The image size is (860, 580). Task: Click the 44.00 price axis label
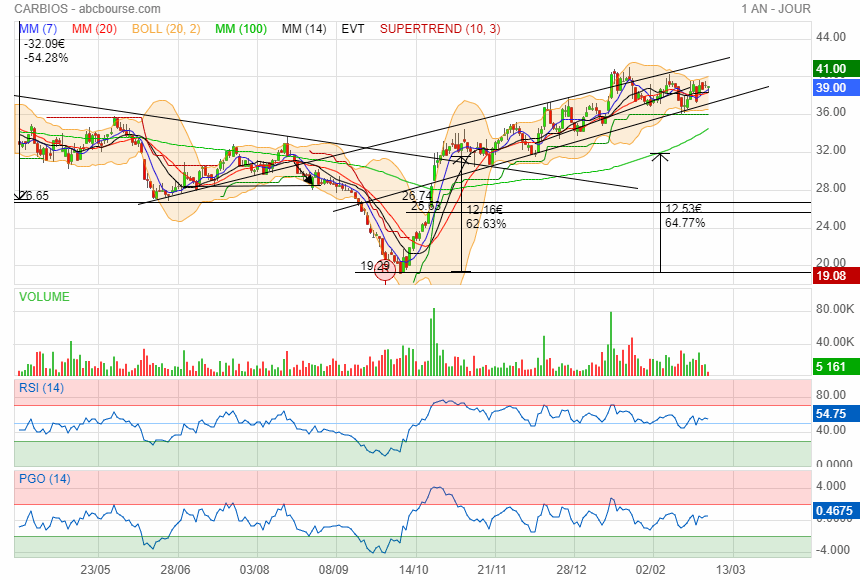click(x=831, y=37)
